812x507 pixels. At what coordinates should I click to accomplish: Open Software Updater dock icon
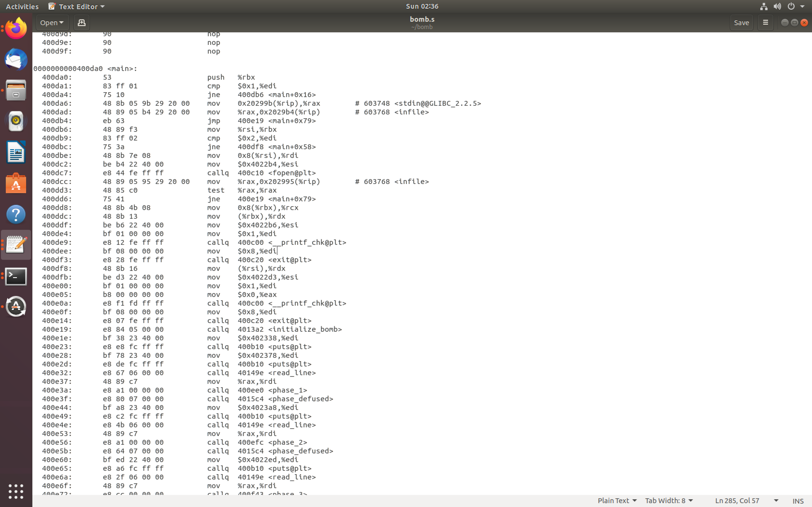pyautogui.click(x=16, y=306)
